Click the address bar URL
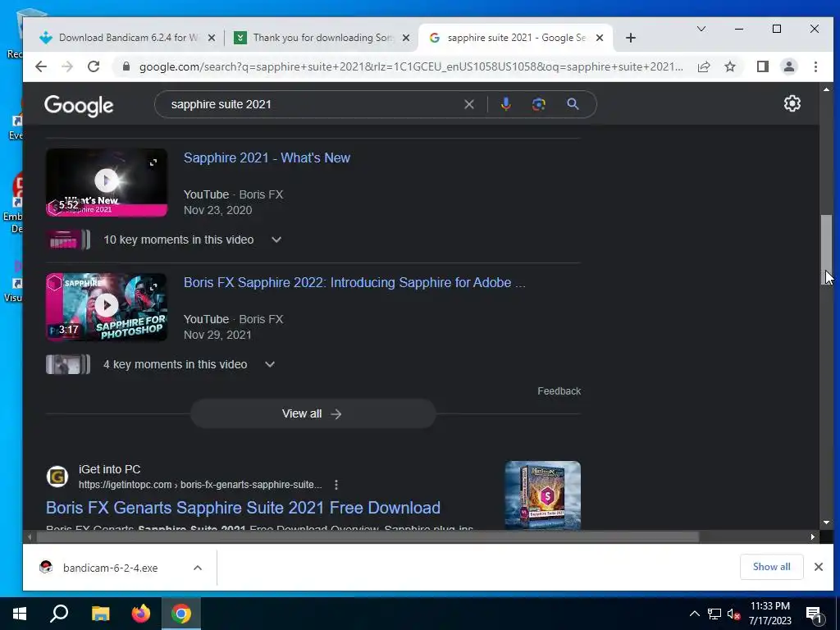840x630 pixels. [411, 66]
